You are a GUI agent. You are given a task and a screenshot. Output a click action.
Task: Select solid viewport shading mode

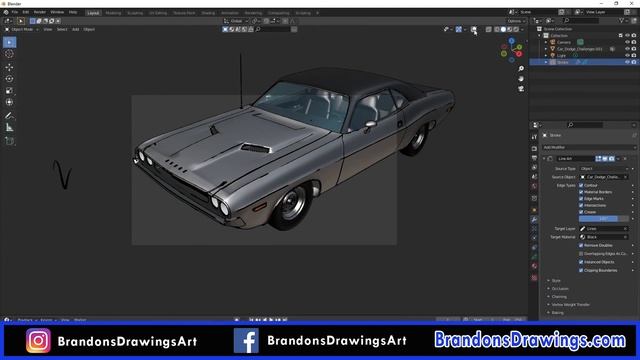(503, 29)
